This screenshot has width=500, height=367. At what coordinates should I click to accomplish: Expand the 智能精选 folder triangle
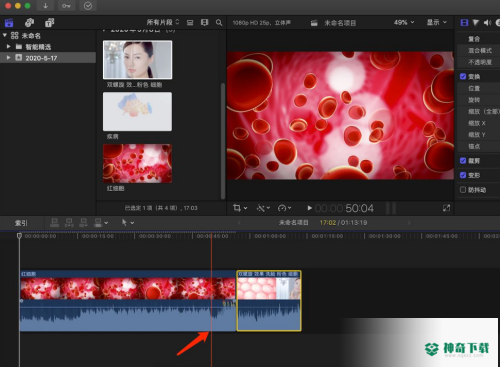coord(9,46)
